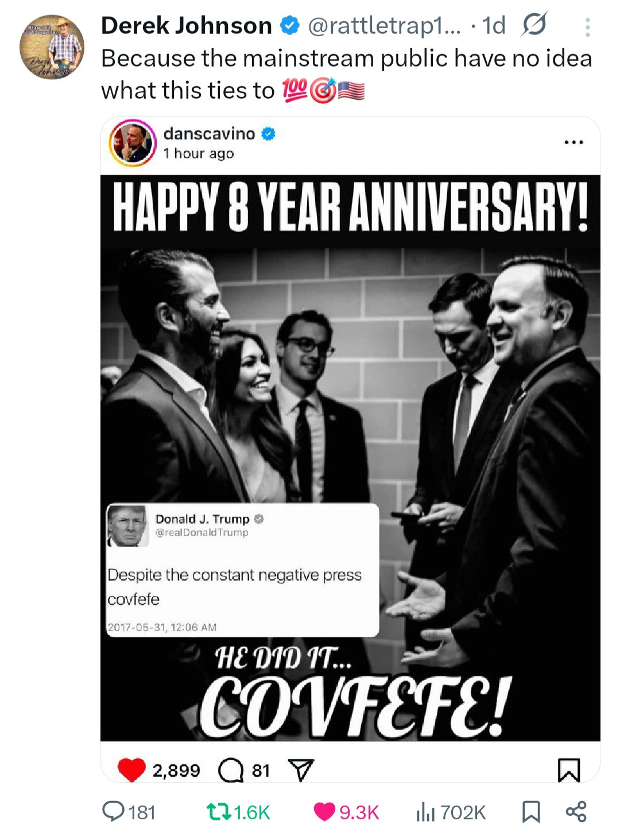Open the @rattletrap1 handle link
The height and width of the screenshot is (840, 620).
[384, 26]
